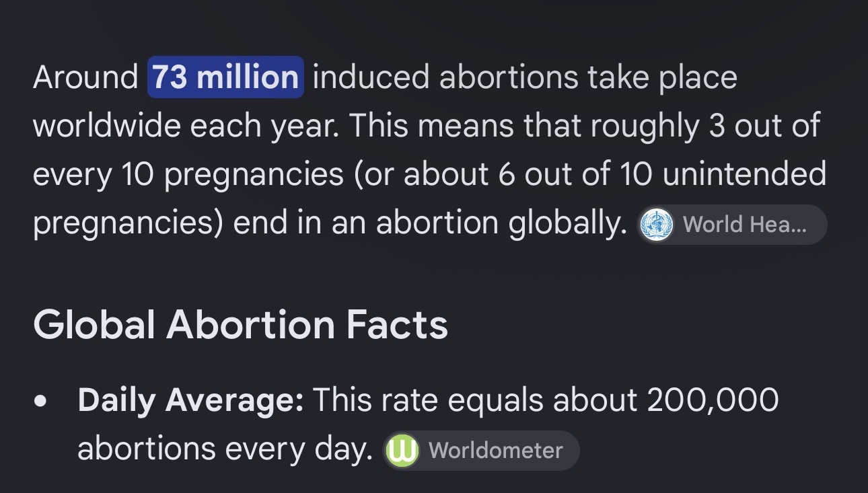The height and width of the screenshot is (493, 868).
Task: Click the word 'Around' at paragraph start
Action: point(85,77)
